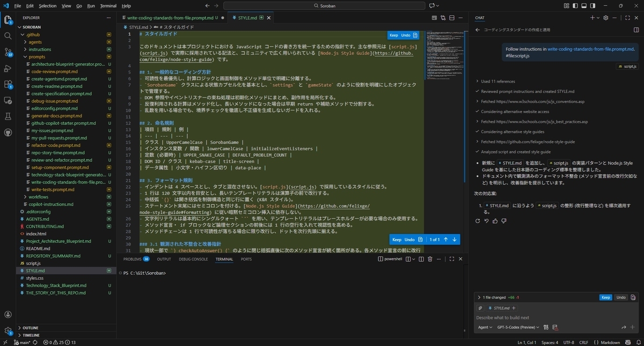Viewport: 644px width, 346px height.
Task: Click CRLF line ending in status bar
Action: pos(584,342)
